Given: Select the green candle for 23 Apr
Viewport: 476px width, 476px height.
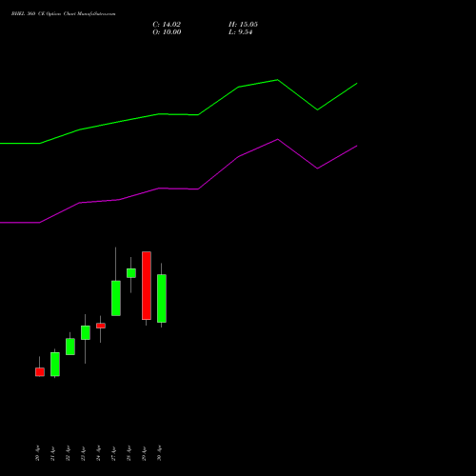Looking at the screenshot, I should [x=86, y=332].
